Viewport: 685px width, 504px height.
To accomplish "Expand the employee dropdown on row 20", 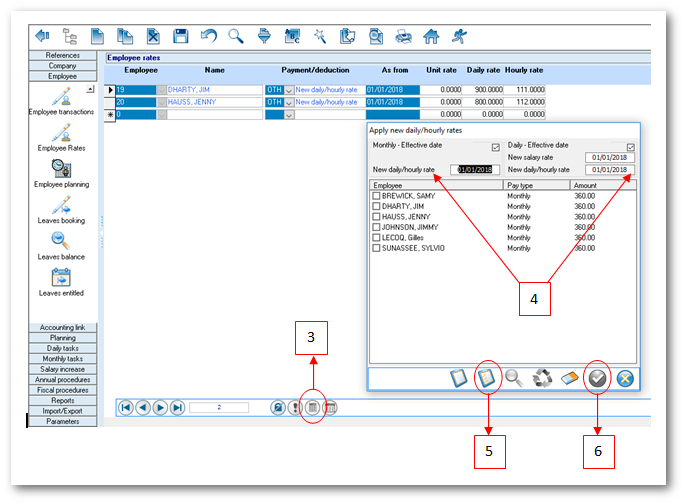I will [161, 102].
